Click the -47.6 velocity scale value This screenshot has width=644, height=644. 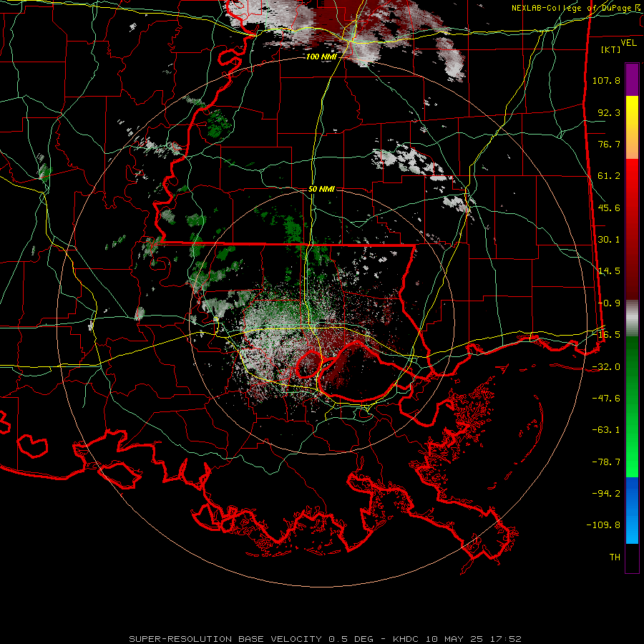606,399
